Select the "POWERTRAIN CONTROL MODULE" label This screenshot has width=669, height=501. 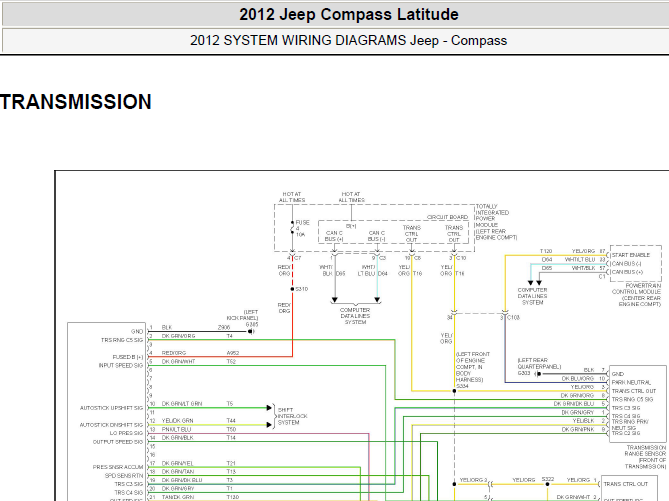(636, 289)
